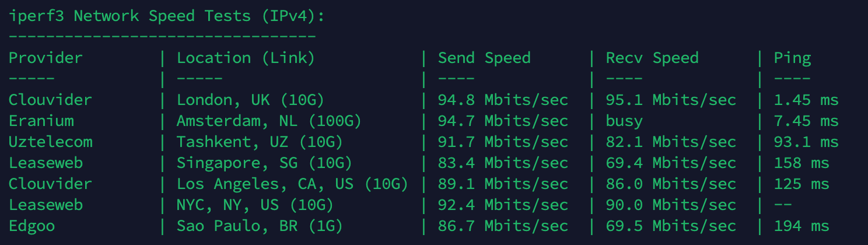The image size is (868, 245).
Task: Click the 'Location (Link)' column header
Action: [246, 58]
